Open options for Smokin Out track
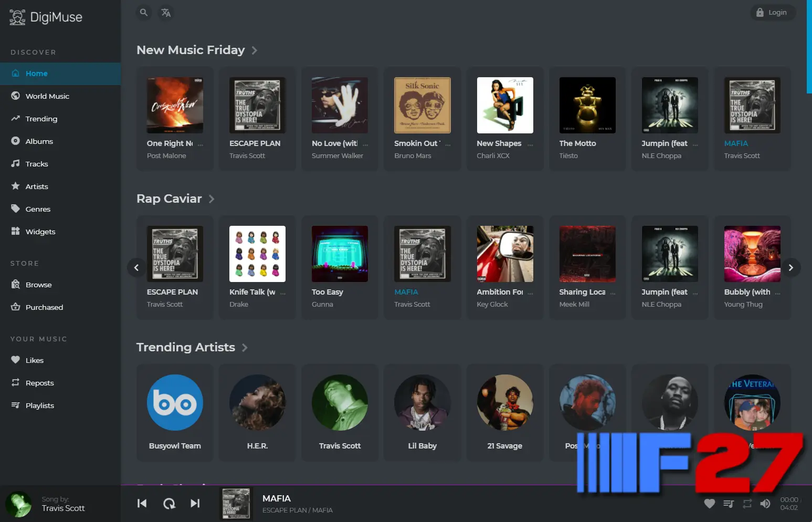This screenshot has width=812, height=522. tap(448, 144)
